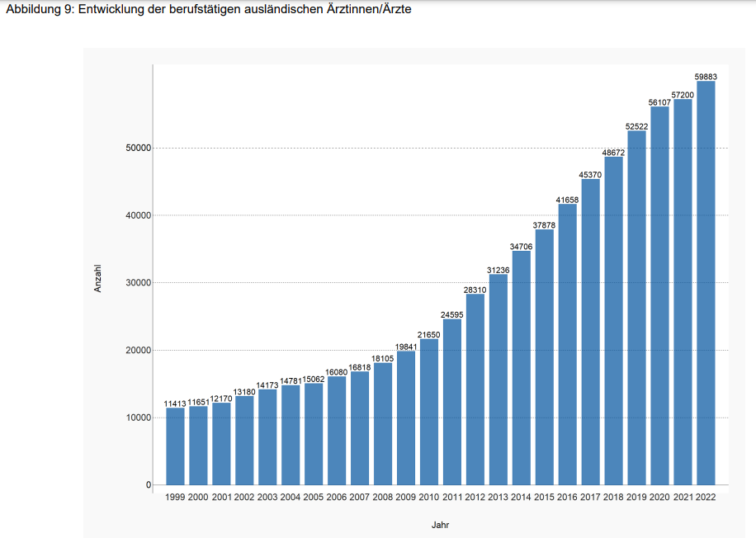Screen dimensions: 756x538
Task: Click the y-axis title Anzahl
Action: point(97,278)
